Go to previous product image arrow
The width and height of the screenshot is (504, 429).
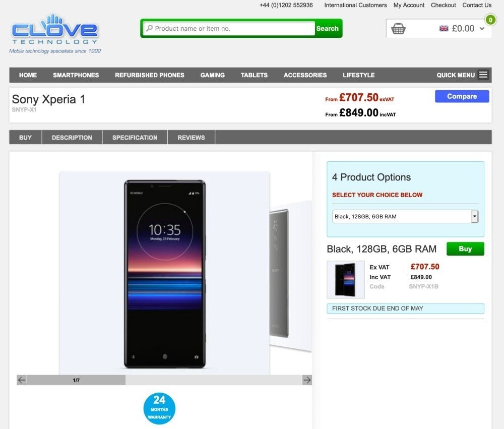22,380
